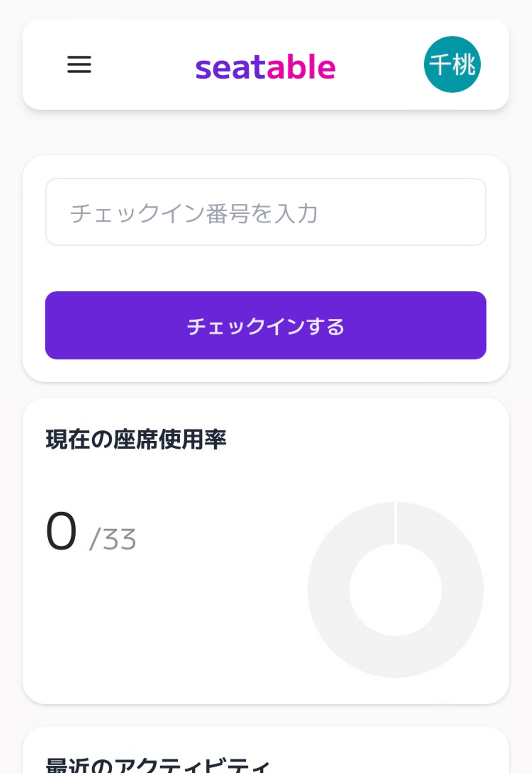Open the hamburger navigation menu
Image resolution: width=532 pixels, height=773 pixels.
pos(79,65)
